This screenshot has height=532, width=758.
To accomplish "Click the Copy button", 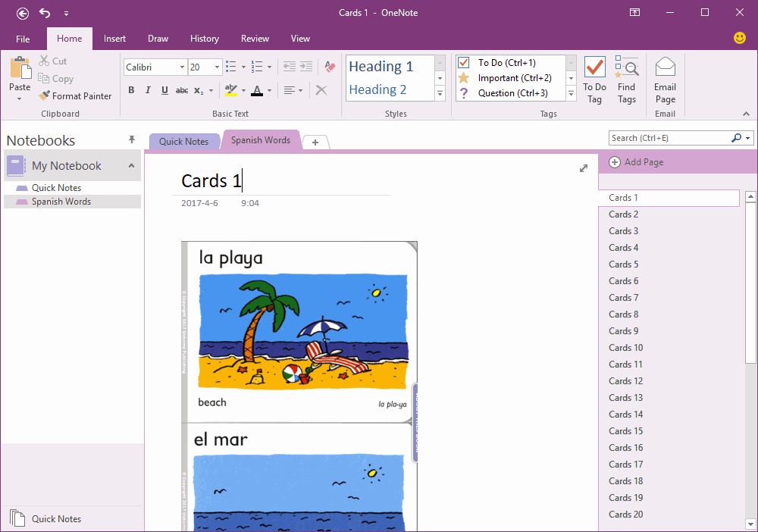I will click(x=56, y=78).
